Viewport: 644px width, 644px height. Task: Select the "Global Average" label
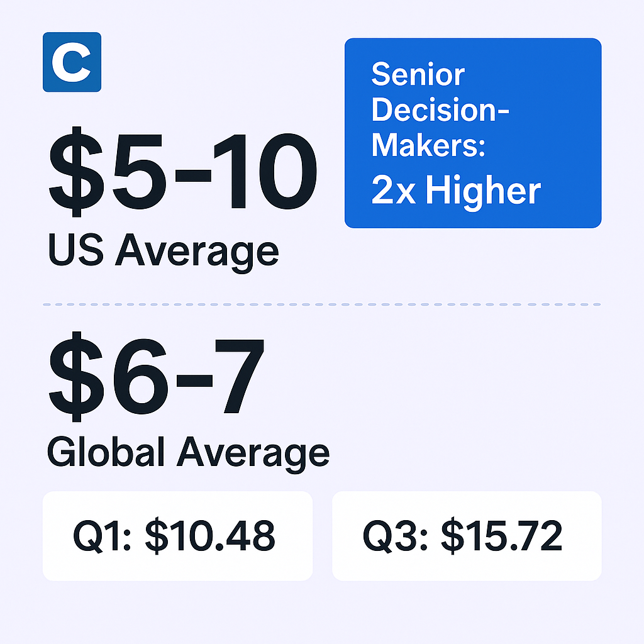(188, 453)
